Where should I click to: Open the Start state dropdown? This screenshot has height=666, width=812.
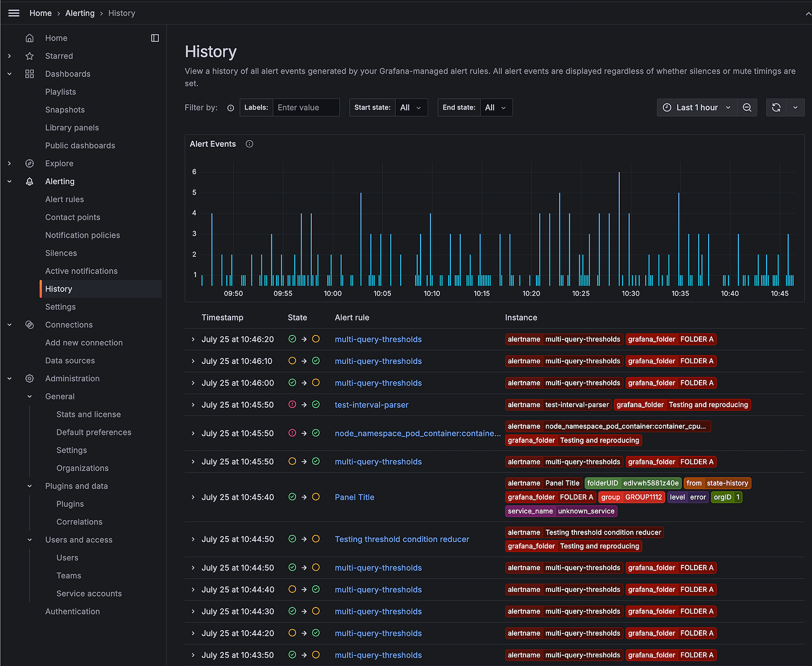click(411, 108)
